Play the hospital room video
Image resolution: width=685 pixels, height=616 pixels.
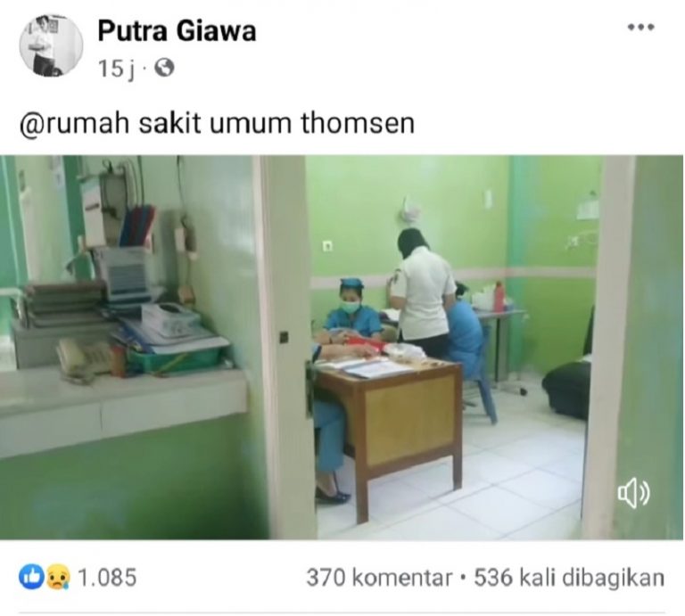click(342, 348)
